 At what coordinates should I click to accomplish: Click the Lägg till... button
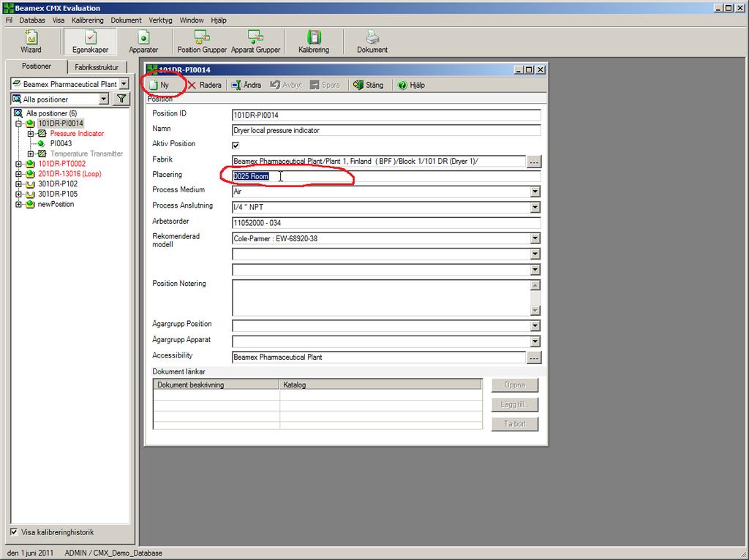click(515, 404)
